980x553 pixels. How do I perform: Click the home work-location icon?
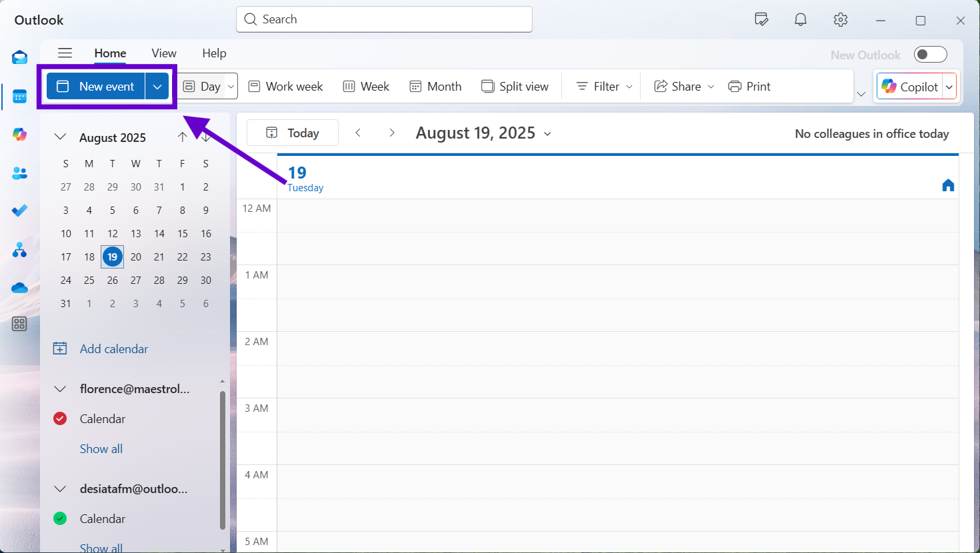pyautogui.click(x=948, y=185)
